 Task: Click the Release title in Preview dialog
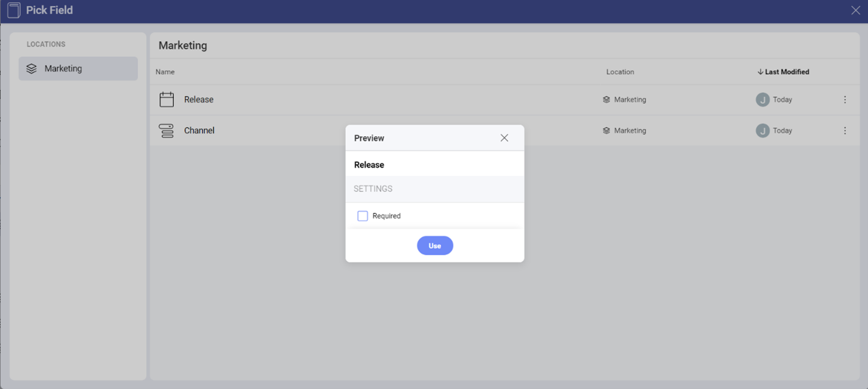[369, 165]
